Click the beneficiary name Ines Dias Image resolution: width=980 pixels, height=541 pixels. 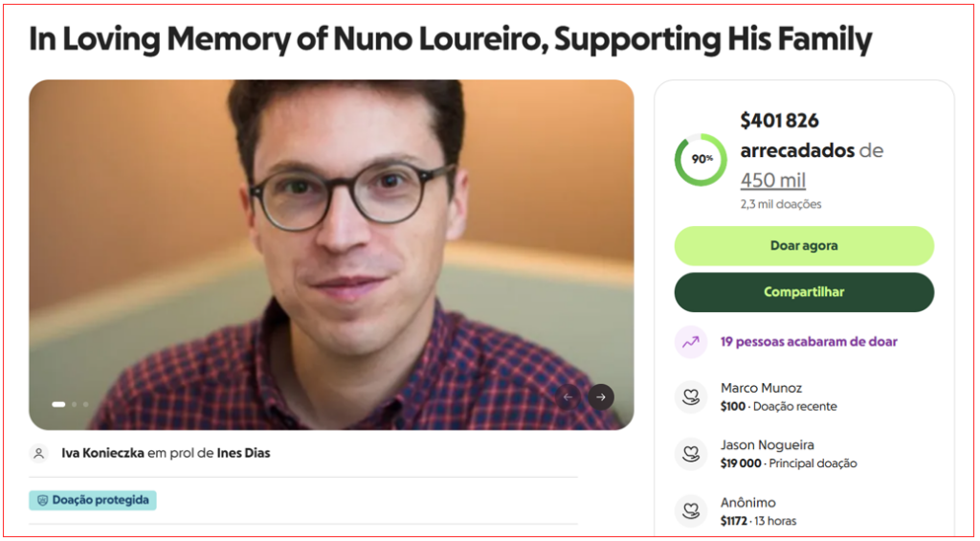[x=243, y=453]
